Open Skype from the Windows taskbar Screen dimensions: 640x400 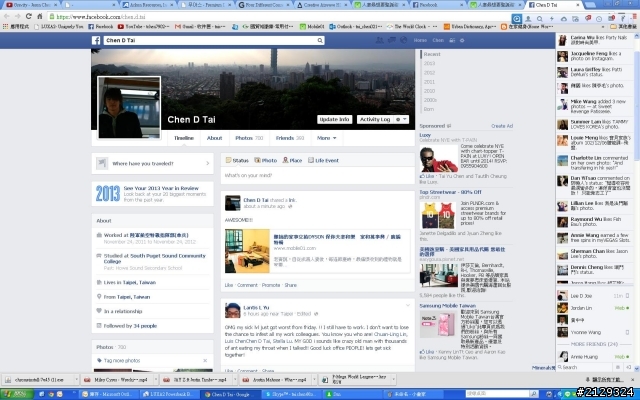[x=290, y=394]
